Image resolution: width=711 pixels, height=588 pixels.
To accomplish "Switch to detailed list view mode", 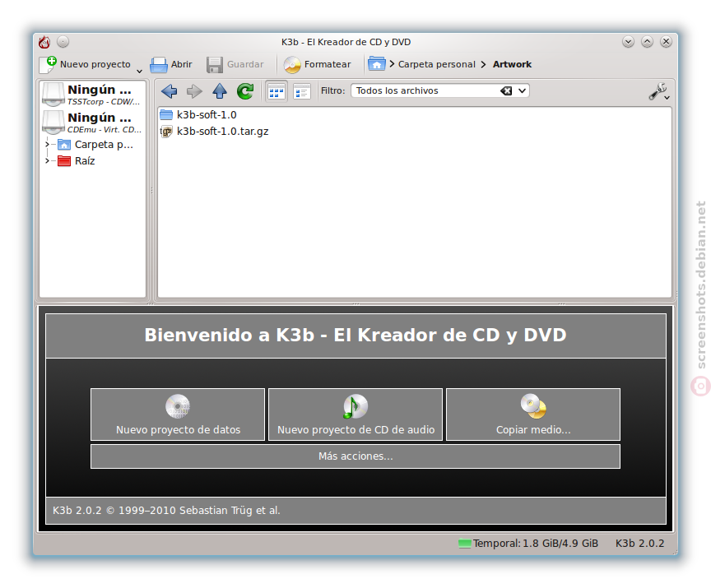I will click(301, 91).
